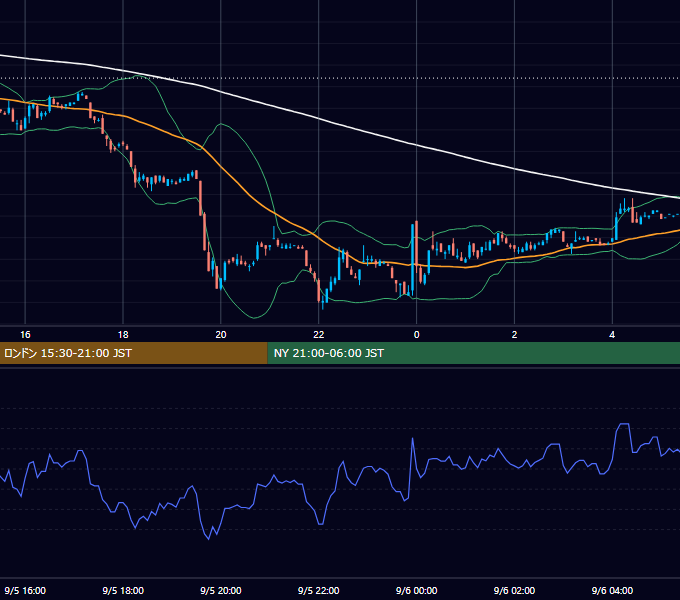
Task: Click the 9/5 20:00 time label
Action: 221,590
